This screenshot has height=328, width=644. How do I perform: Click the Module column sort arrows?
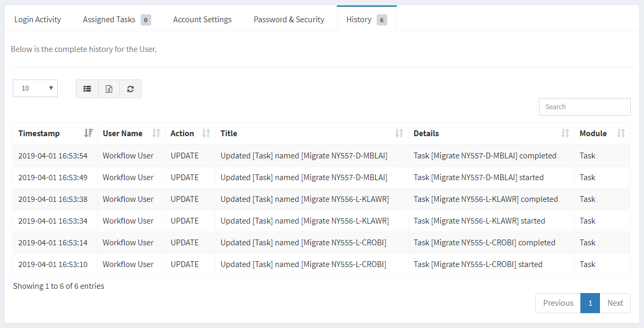tap(621, 134)
